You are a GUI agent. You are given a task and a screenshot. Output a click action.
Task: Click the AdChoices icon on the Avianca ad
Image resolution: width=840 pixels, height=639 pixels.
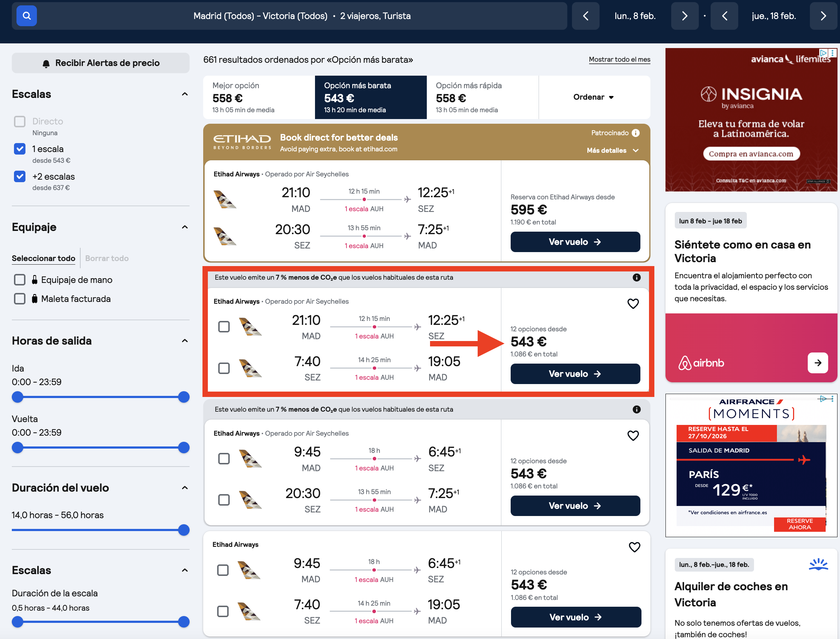point(823,52)
